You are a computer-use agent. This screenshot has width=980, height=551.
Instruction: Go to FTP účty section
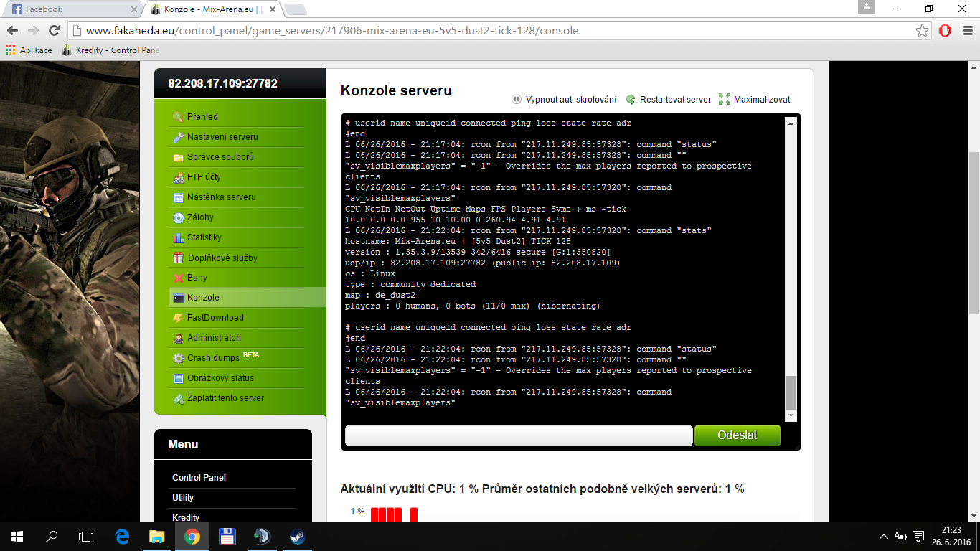click(x=204, y=177)
